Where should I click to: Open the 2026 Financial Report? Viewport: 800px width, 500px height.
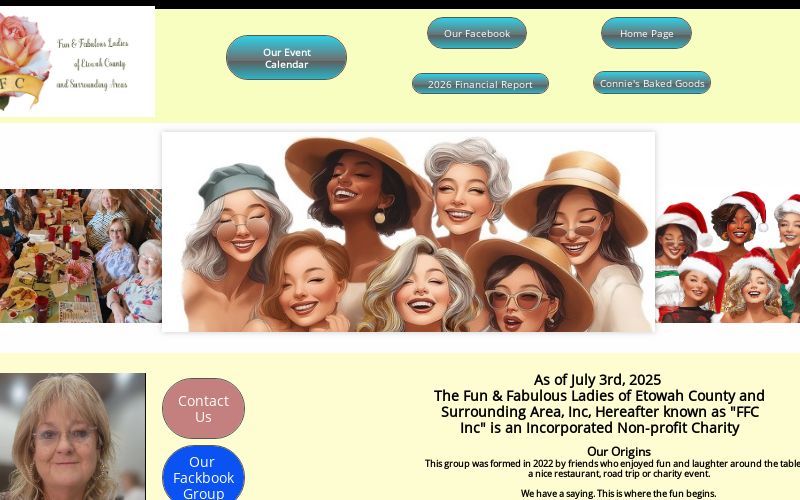480,84
